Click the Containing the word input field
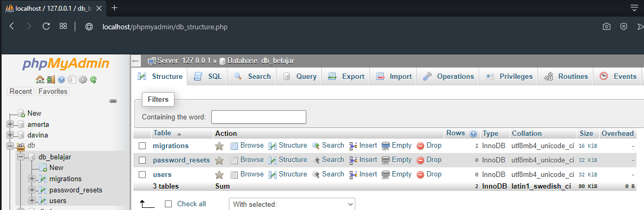This screenshot has width=644, height=210. coord(259,117)
